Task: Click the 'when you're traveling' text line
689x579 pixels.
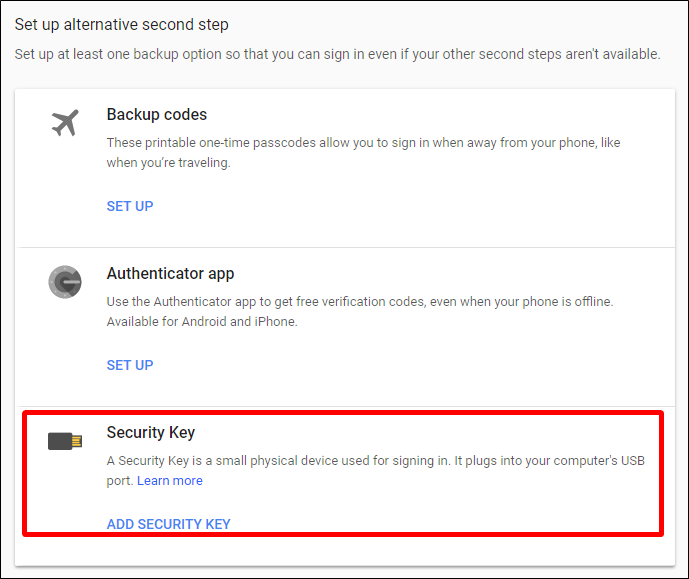Action: (x=169, y=162)
